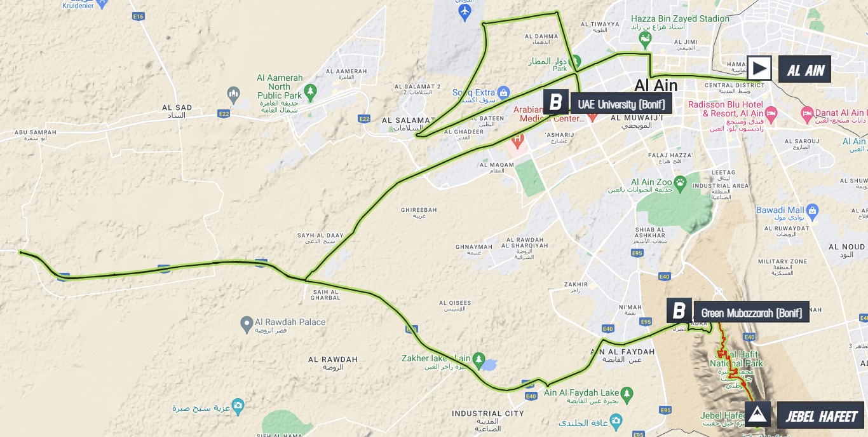868x437 pixels.
Task: Click the UAE University (Bonif) label
Action: click(621, 103)
